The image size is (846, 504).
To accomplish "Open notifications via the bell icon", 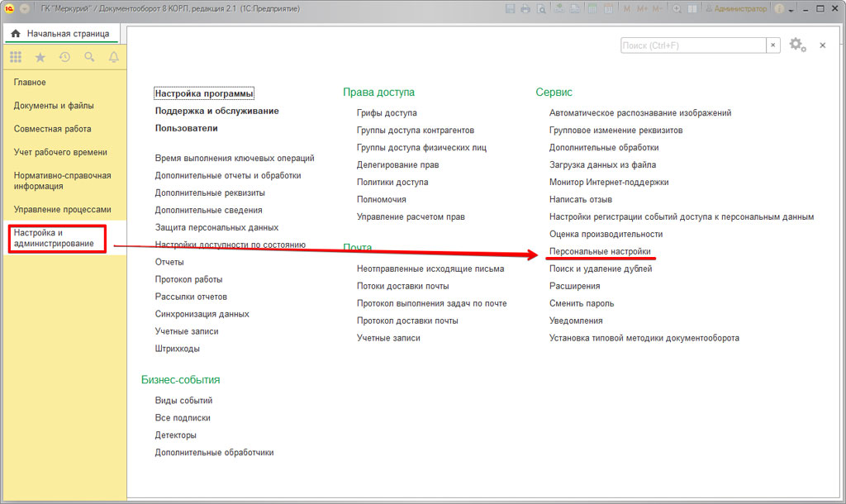I will [114, 57].
